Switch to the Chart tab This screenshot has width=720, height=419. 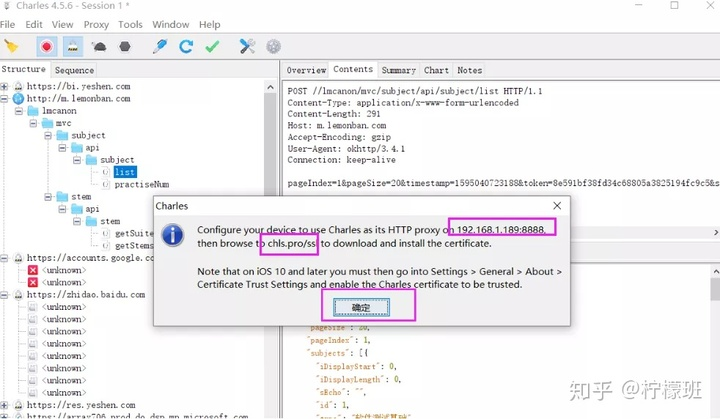[436, 70]
